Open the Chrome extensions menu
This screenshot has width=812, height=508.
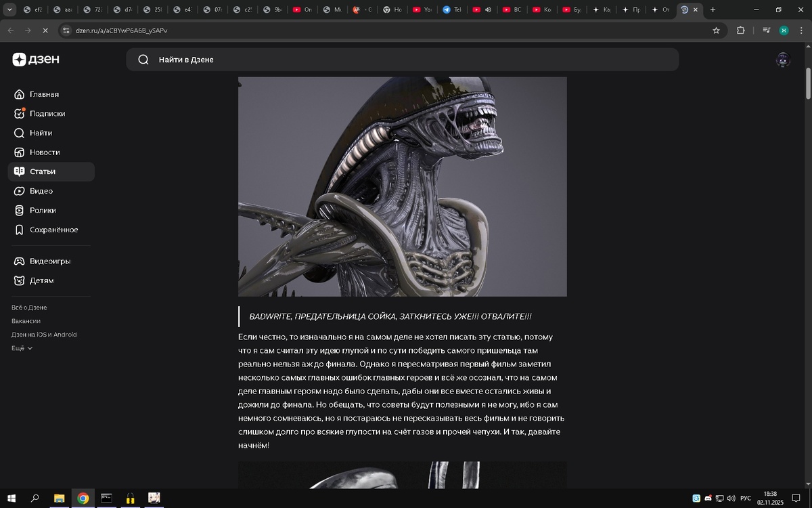click(740, 30)
